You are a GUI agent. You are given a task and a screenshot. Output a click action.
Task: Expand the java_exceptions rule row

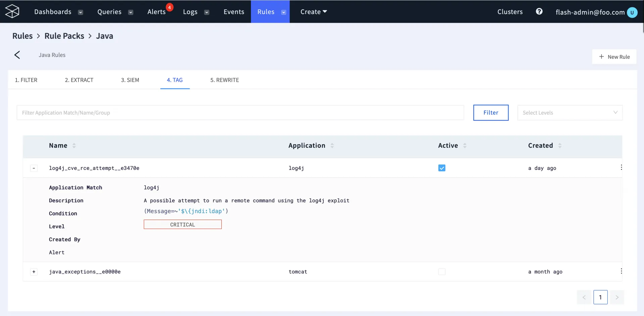[34, 272]
